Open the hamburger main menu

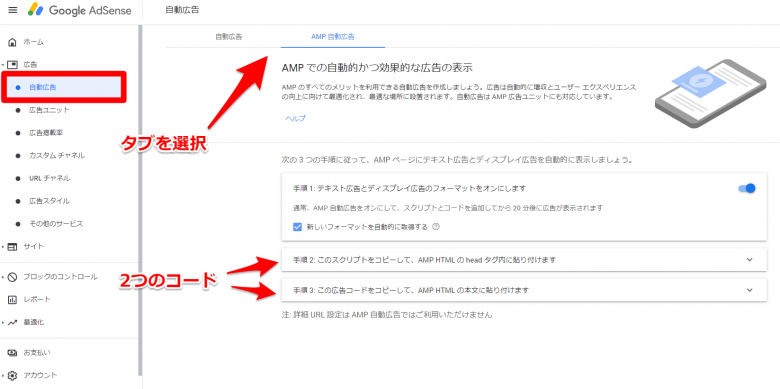[x=13, y=10]
